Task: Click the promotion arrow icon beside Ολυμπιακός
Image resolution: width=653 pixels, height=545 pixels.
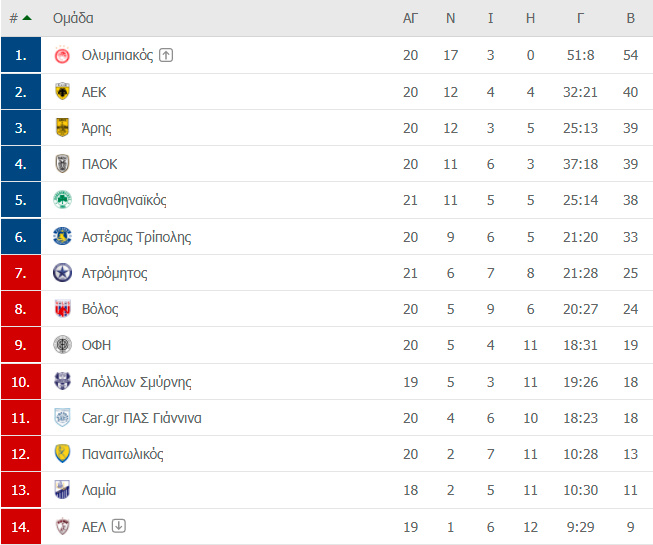Action: [166, 55]
